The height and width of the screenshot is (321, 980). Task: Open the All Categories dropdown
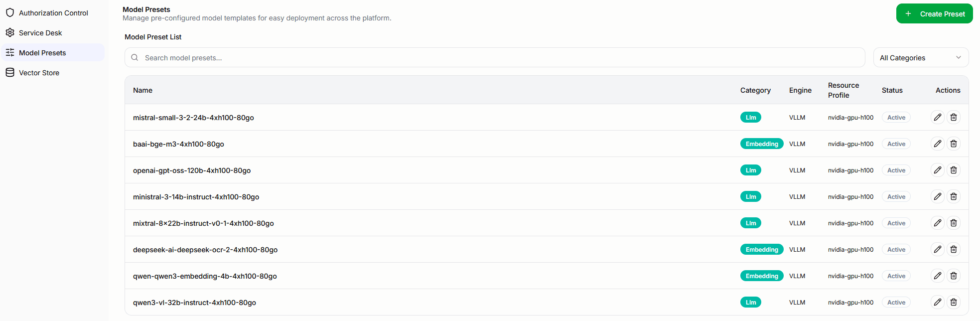coord(921,57)
